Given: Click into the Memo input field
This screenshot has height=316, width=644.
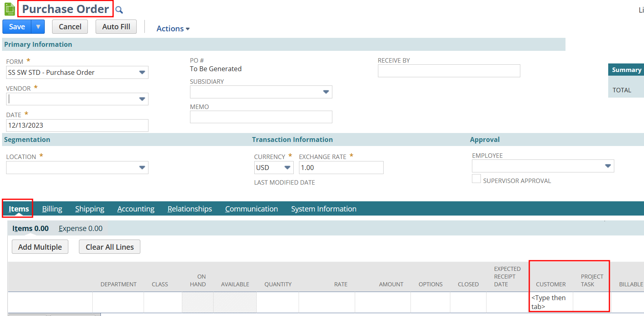Looking at the screenshot, I should click(x=261, y=117).
